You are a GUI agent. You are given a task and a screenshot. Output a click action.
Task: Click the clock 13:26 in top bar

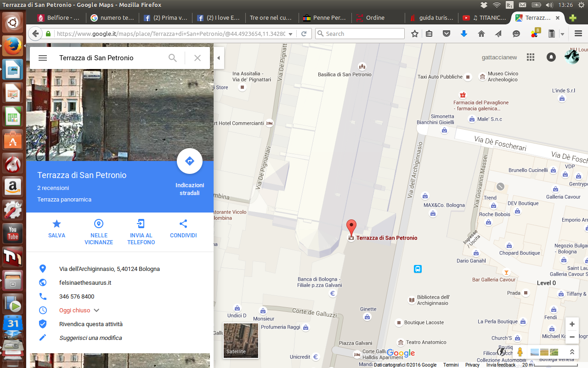point(565,5)
